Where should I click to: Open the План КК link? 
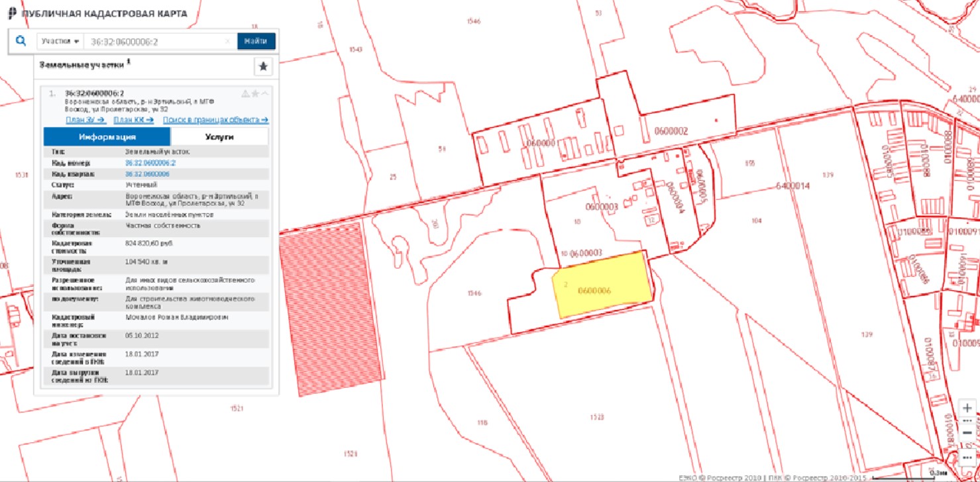[133, 120]
